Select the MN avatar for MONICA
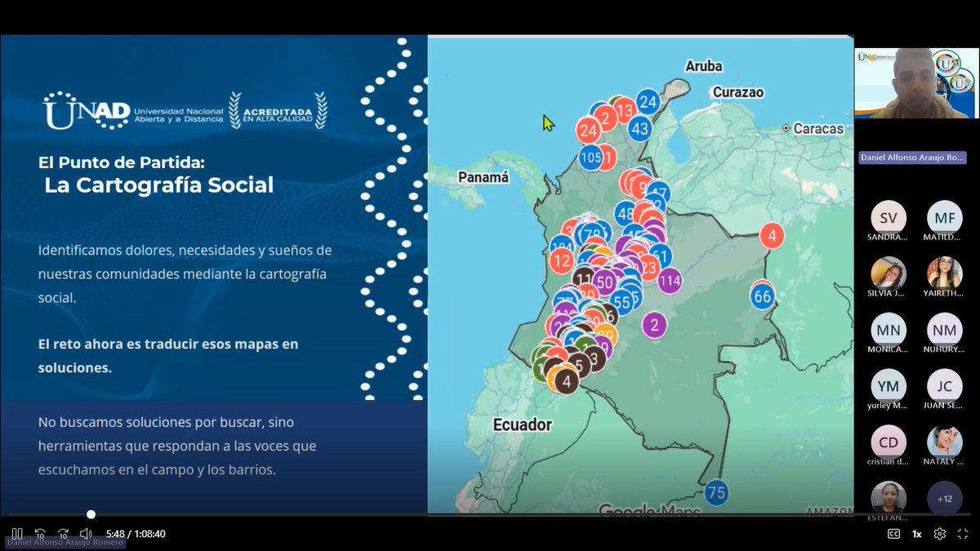The width and height of the screenshot is (980, 551). coord(888,330)
